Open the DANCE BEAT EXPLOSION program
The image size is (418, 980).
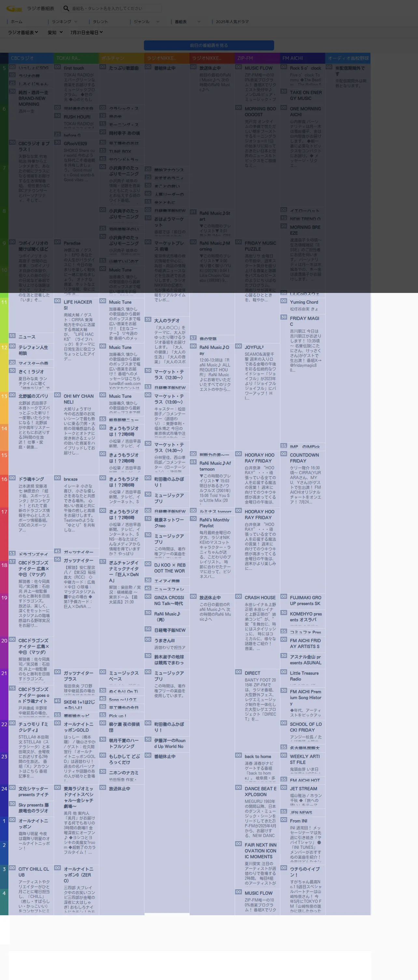(x=260, y=791)
